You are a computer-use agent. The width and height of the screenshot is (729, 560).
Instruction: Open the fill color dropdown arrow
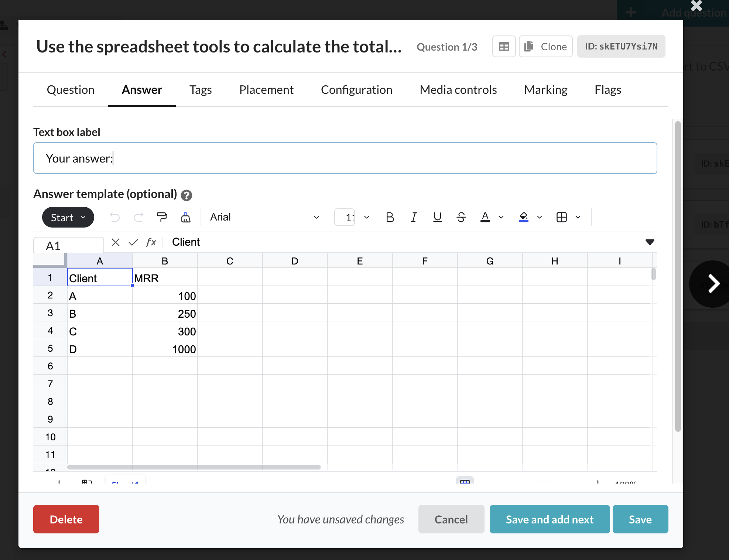[x=540, y=217]
